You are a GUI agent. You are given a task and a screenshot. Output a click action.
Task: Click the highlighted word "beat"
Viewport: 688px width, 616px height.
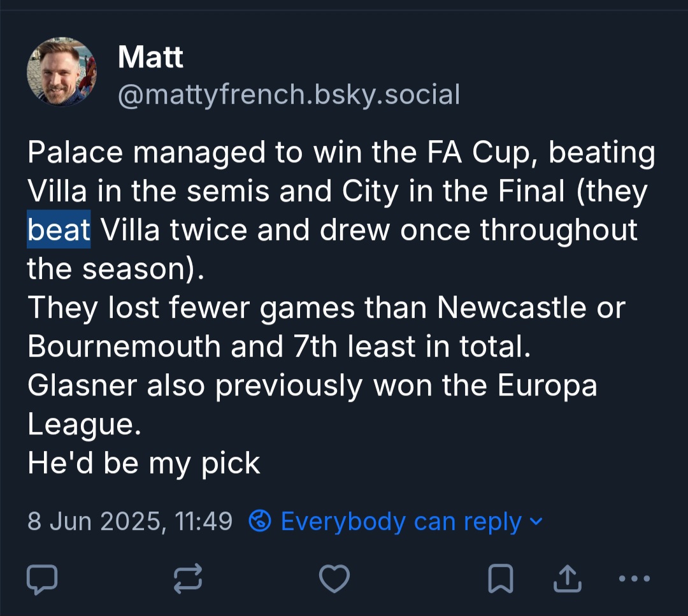[x=59, y=229]
